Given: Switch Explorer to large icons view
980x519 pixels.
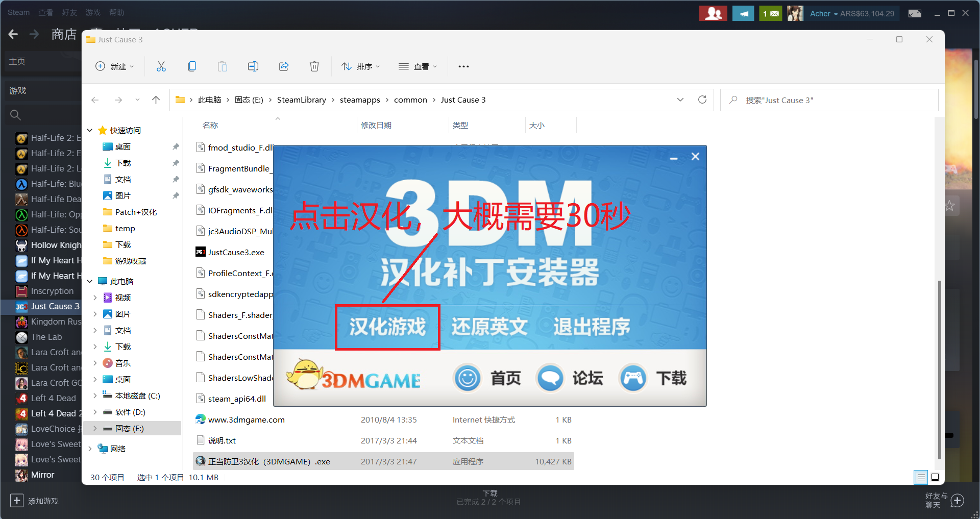Looking at the screenshot, I should tap(935, 477).
